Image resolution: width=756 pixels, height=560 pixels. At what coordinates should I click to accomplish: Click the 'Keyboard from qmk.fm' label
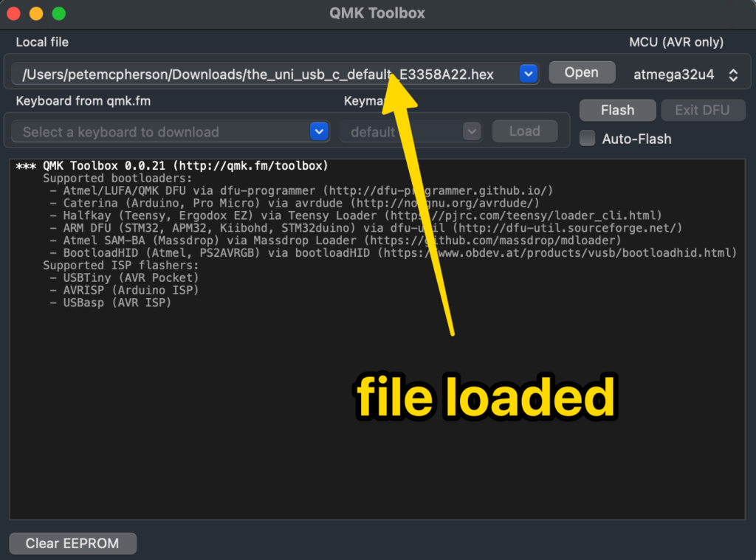tap(83, 101)
